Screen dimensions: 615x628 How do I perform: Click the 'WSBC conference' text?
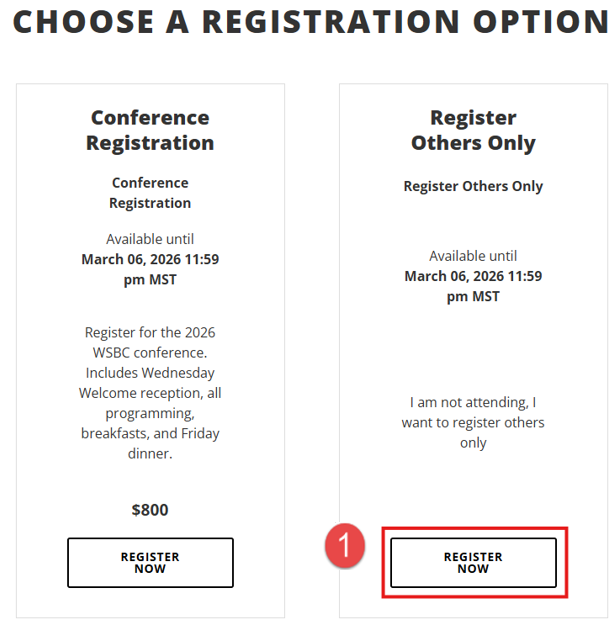tap(150, 352)
